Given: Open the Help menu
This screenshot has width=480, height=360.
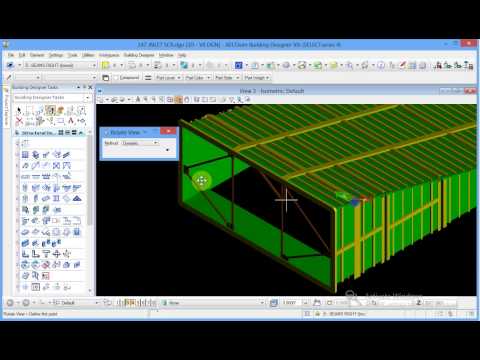Looking at the screenshot, I should coord(182,55).
